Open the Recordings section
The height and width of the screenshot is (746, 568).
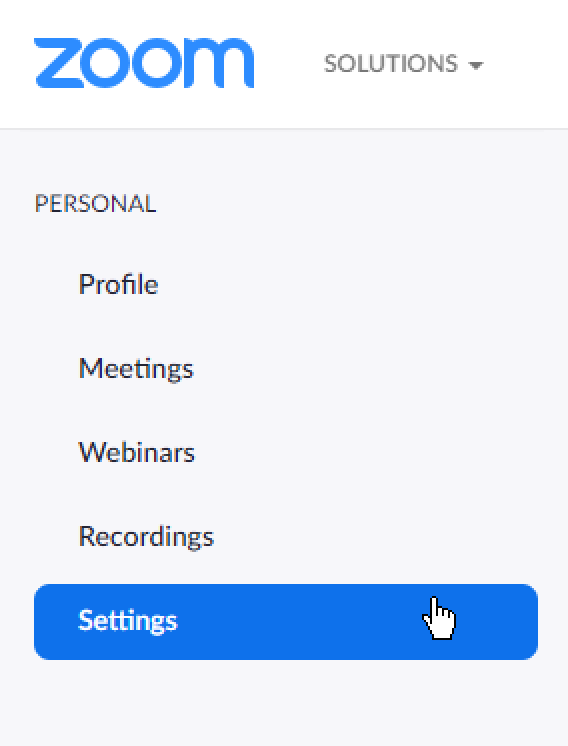click(x=146, y=537)
